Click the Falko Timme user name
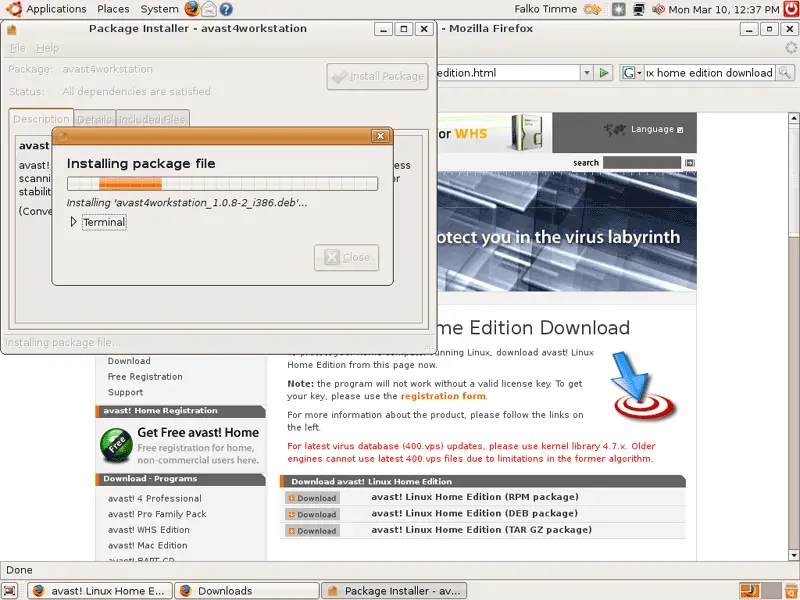 (545, 9)
